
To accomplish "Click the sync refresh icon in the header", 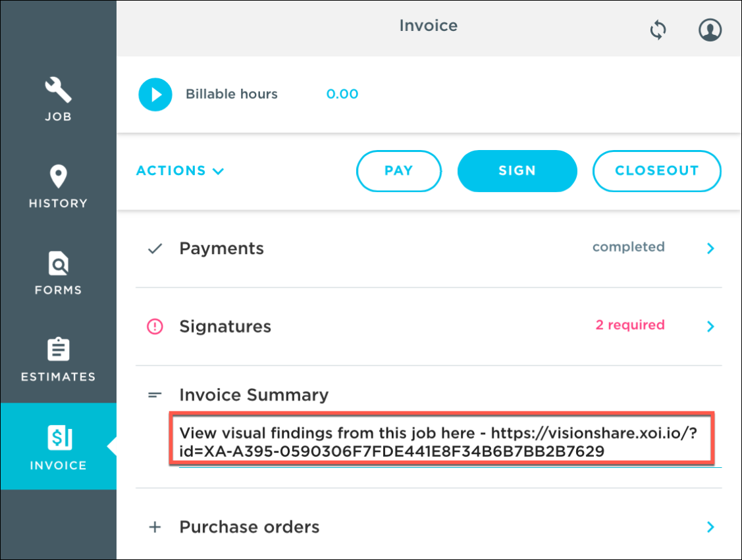I will (658, 30).
